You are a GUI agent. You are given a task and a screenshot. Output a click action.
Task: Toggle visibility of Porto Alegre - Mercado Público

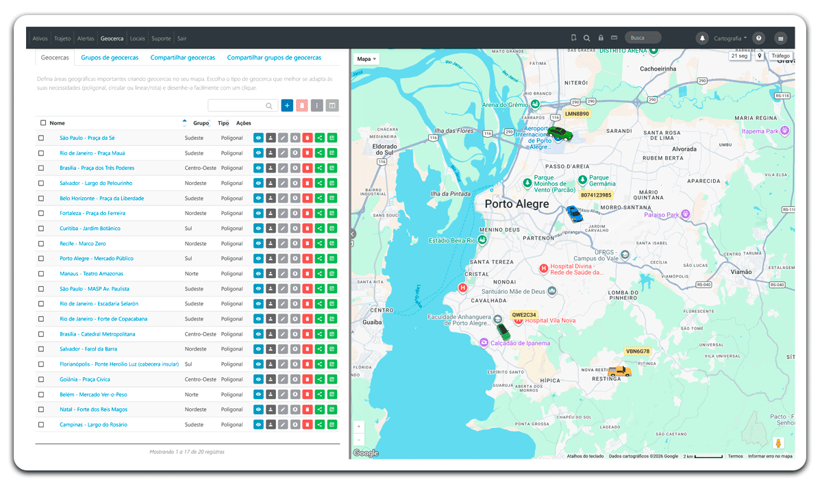click(258, 258)
